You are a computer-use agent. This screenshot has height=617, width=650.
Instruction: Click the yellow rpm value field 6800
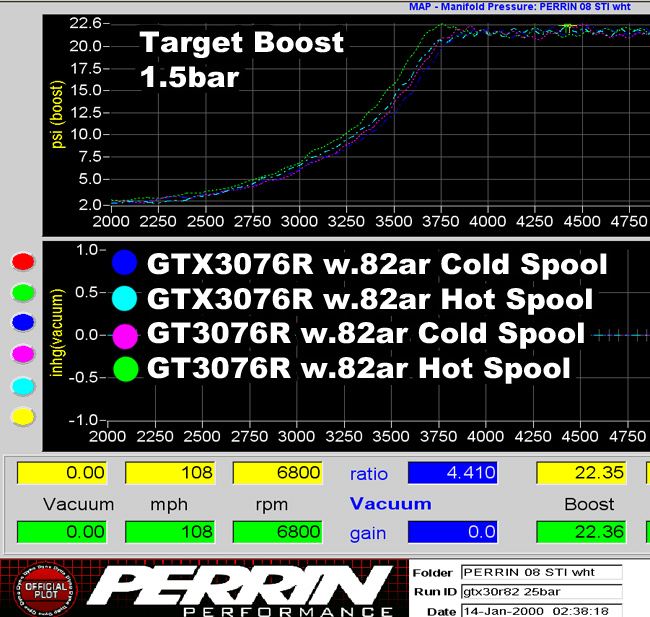pos(277,473)
